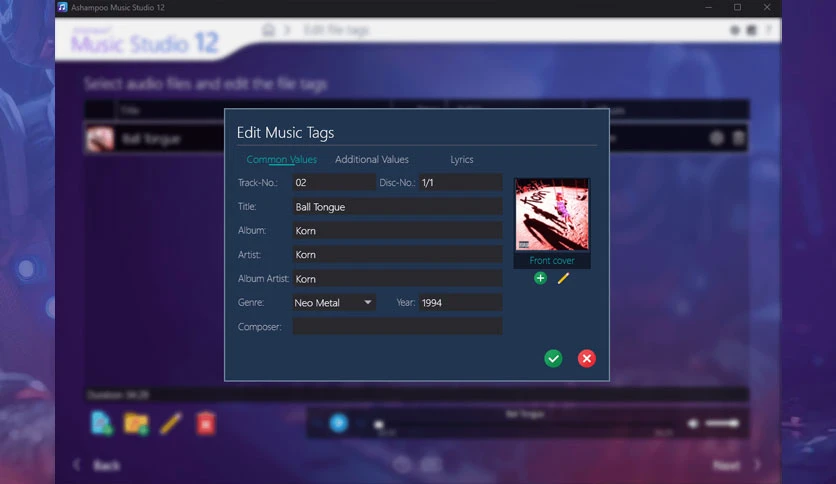
Task: Edit cover art with yellow pencil icon
Action: (x=563, y=278)
